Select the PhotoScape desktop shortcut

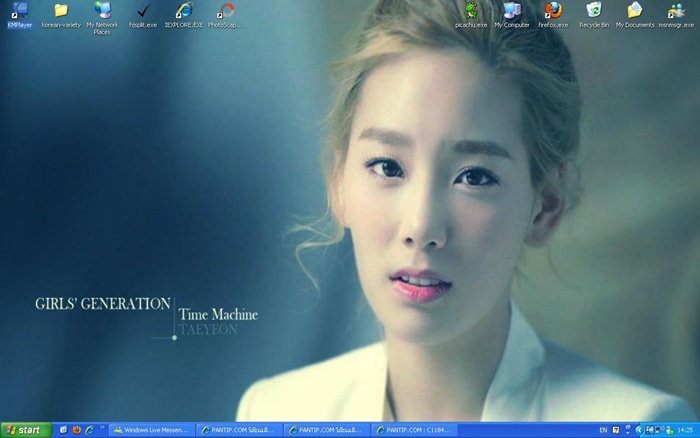(x=225, y=15)
